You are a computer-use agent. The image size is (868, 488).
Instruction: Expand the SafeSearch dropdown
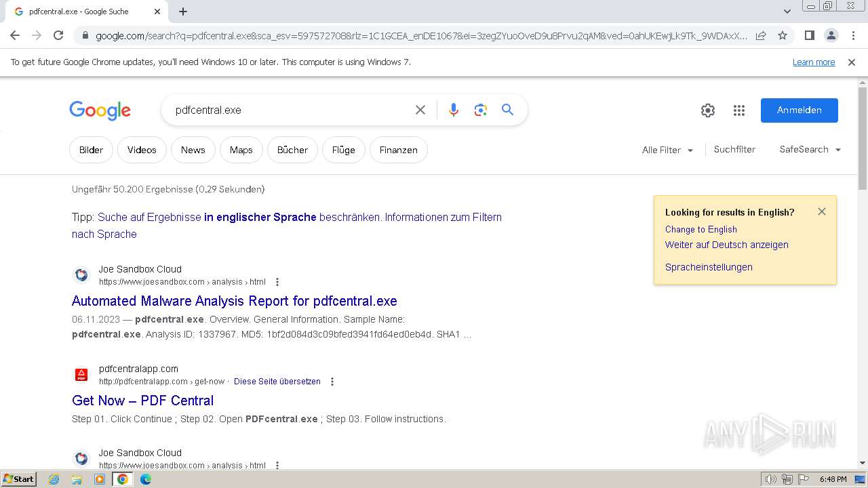coord(810,149)
